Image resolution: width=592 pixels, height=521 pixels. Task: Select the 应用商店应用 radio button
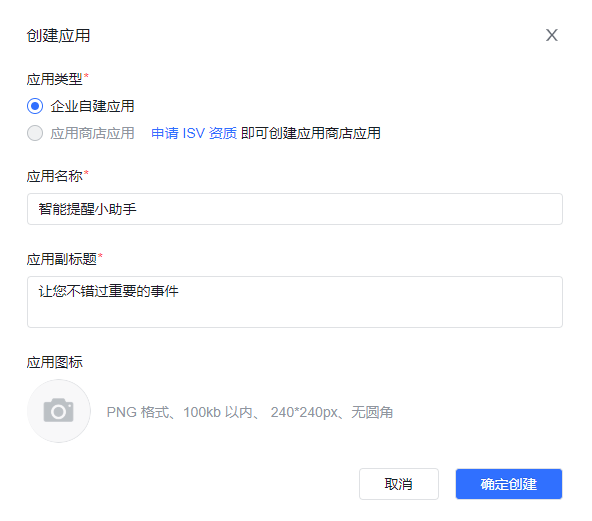[x=35, y=133]
